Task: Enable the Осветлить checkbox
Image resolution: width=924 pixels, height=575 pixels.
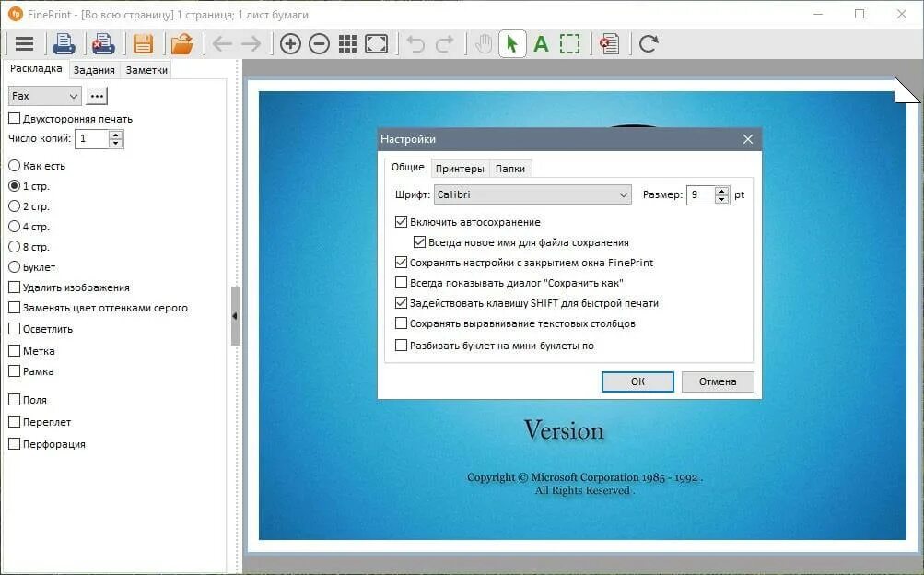Action: (x=15, y=329)
